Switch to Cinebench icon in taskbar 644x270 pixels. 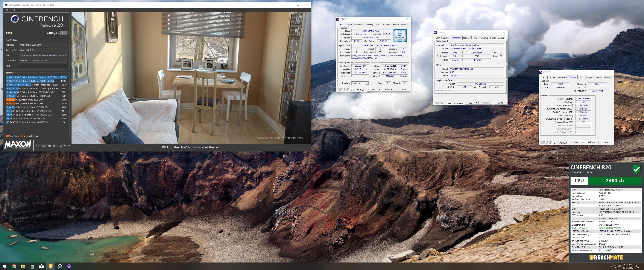(60, 266)
